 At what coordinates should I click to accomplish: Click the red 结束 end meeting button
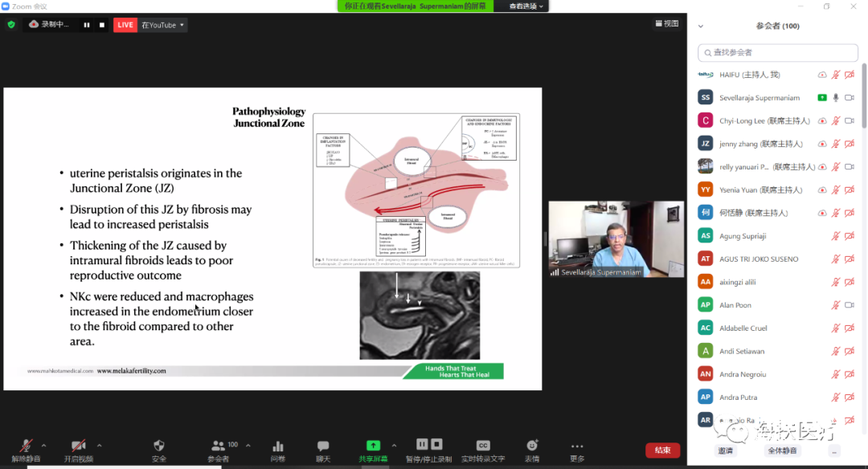[x=662, y=451]
